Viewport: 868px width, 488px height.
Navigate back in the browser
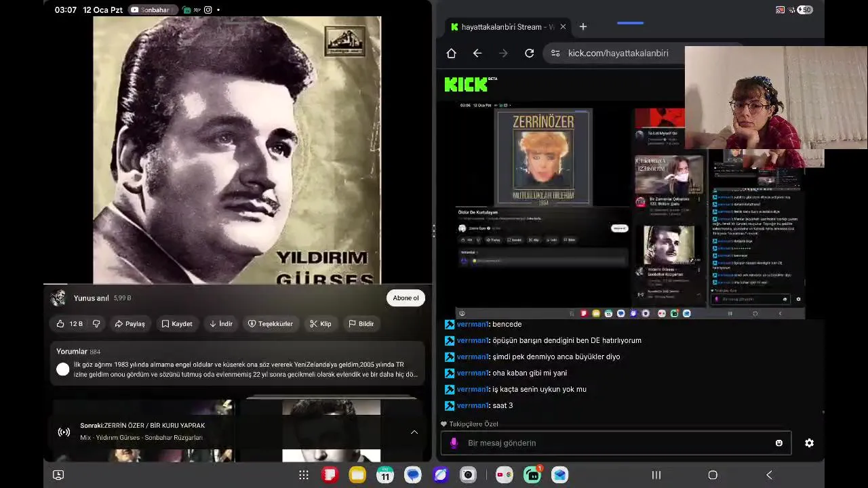(477, 53)
